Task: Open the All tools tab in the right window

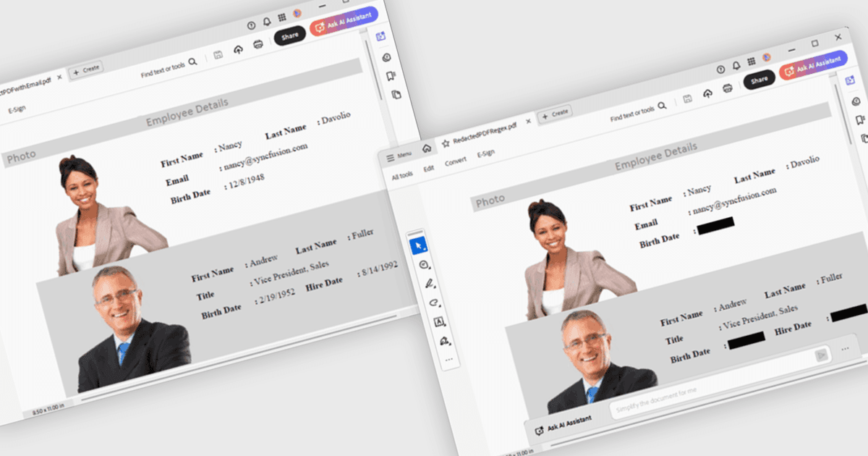Action: 402,176
